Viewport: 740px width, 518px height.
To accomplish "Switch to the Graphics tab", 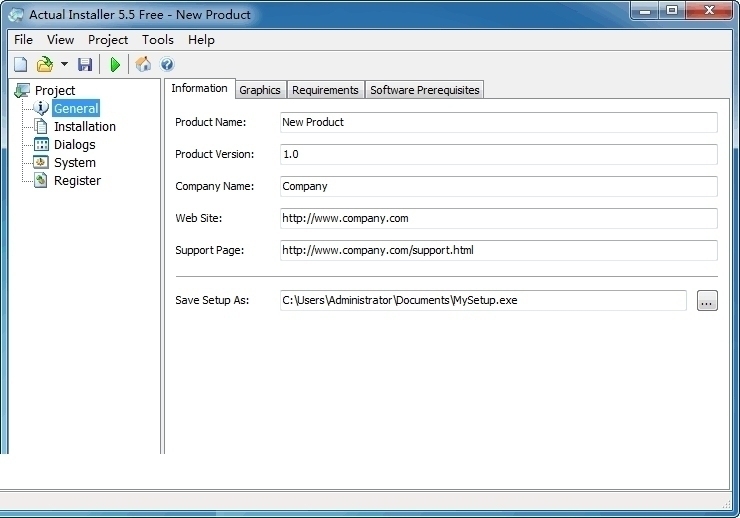I will (x=260, y=90).
